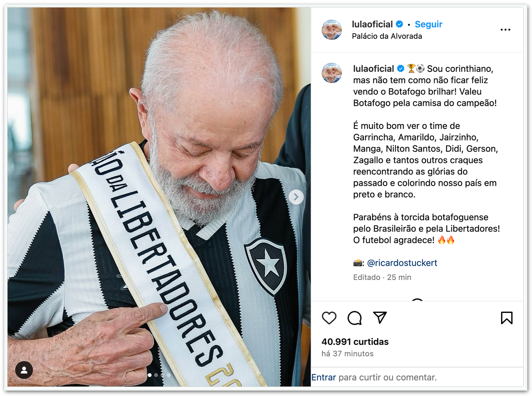The width and height of the screenshot is (532, 396).
Task: Open Palácio da Alvorada location
Action: [387, 36]
